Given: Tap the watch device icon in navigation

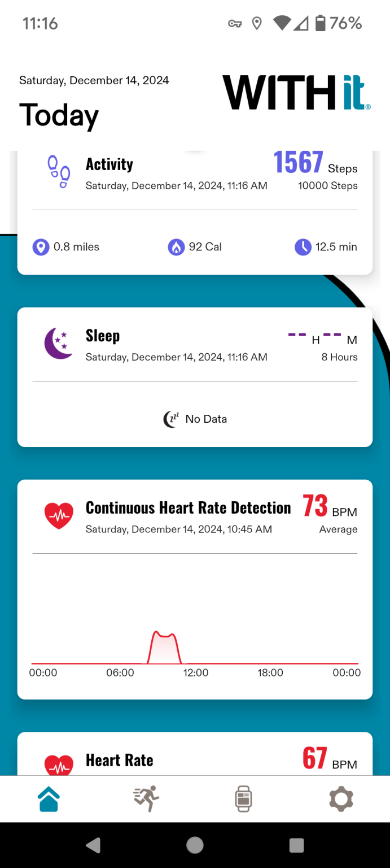Looking at the screenshot, I should pyautogui.click(x=243, y=798).
